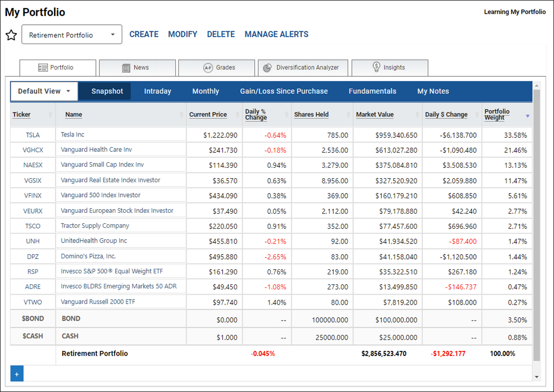This screenshot has width=554, height=392.
Task: Open Learning My Portfolio help
Action: coord(515,11)
